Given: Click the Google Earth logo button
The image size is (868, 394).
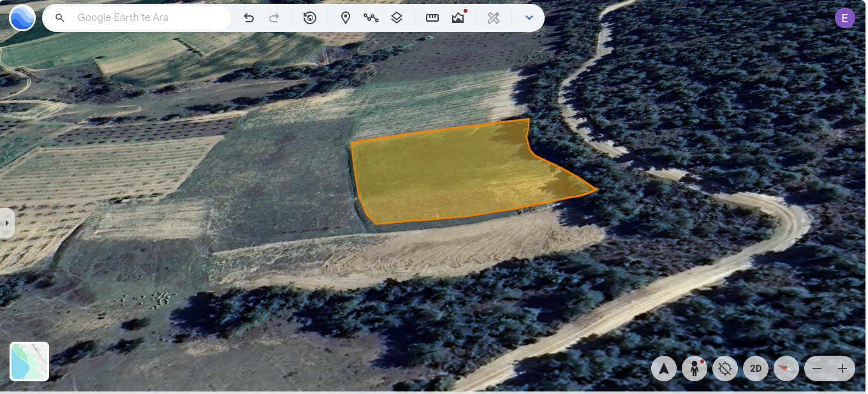Looking at the screenshot, I should (x=22, y=18).
